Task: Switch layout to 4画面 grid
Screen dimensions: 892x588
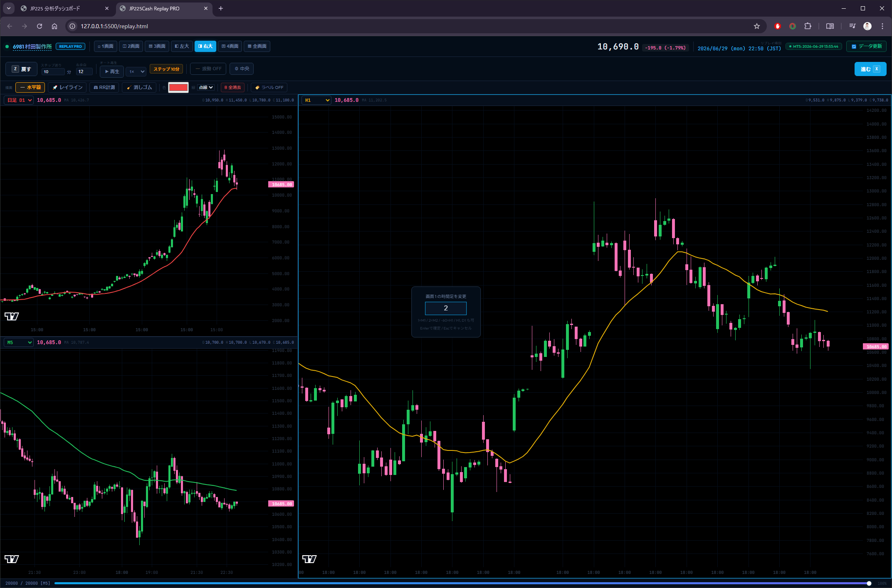Action: click(230, 46)
